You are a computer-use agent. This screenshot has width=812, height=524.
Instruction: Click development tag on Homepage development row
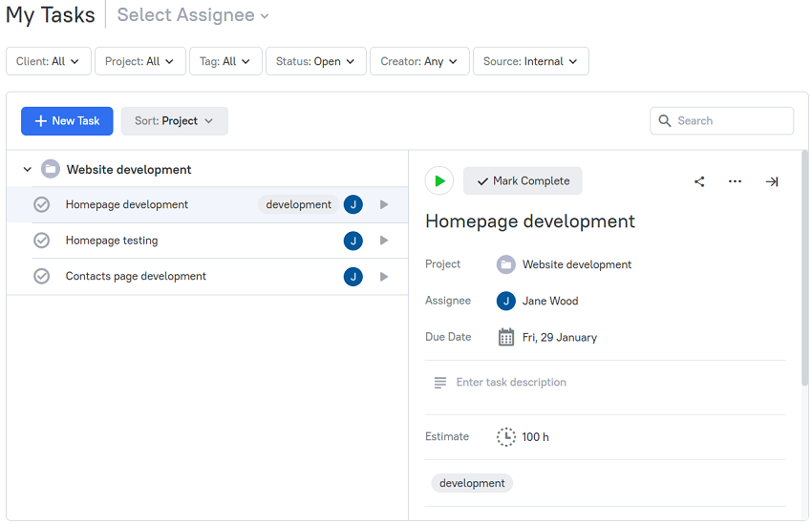(x=298, y=205)
